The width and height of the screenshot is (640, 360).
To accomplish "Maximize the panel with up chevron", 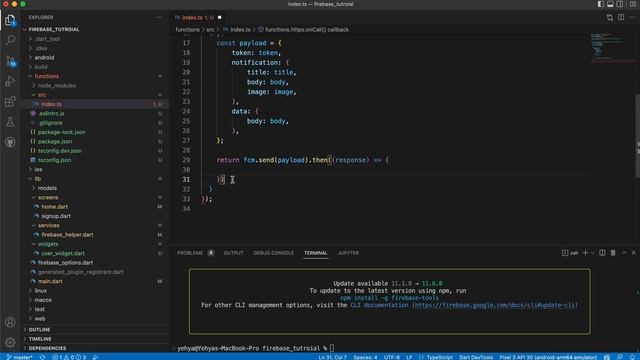I will [x=624, y=253].
